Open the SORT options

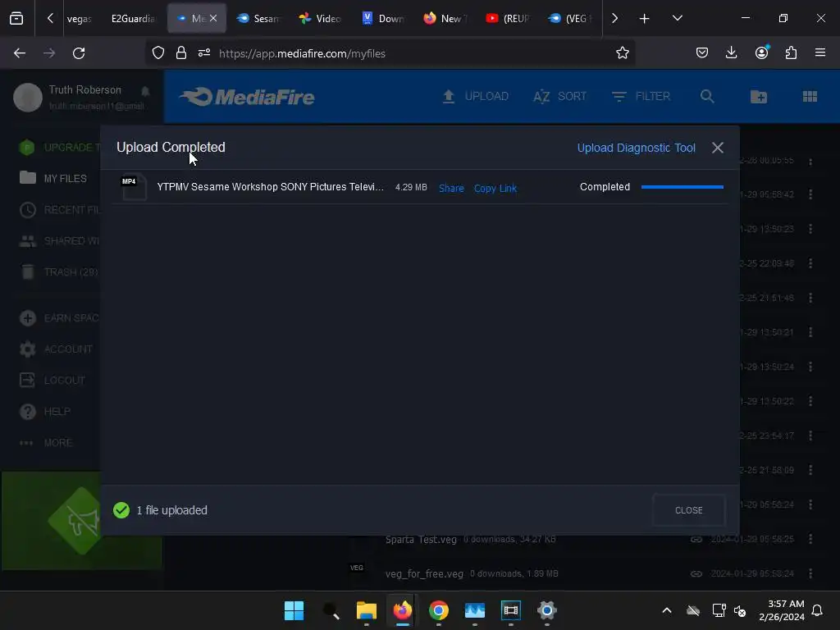pos(559,97)
